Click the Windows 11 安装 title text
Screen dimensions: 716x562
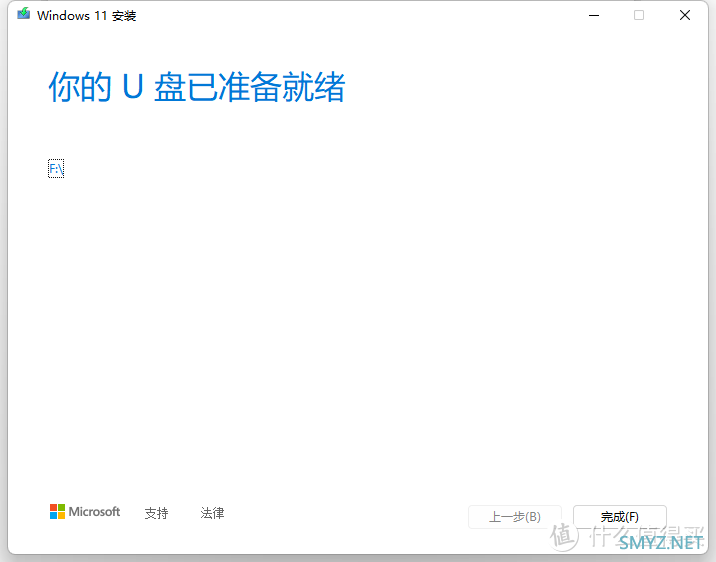[86, 16]
